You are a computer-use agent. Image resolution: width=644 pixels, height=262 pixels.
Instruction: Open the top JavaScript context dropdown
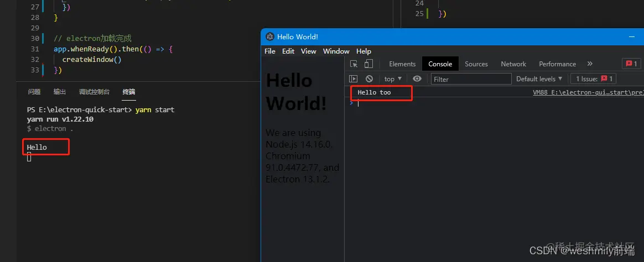point(393,79)
